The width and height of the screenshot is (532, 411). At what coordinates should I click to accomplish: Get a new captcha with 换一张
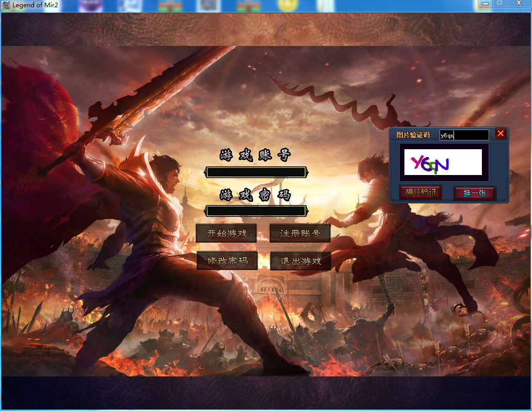tap(475, 193)
